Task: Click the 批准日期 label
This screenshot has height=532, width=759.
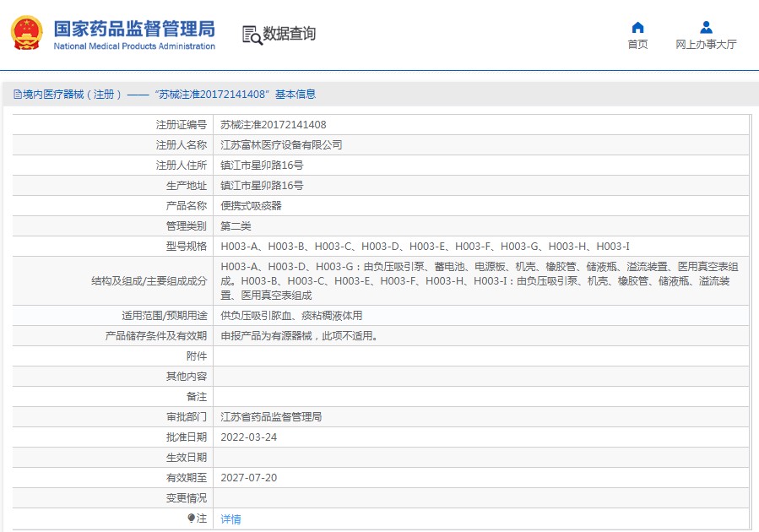Action: 187,437
